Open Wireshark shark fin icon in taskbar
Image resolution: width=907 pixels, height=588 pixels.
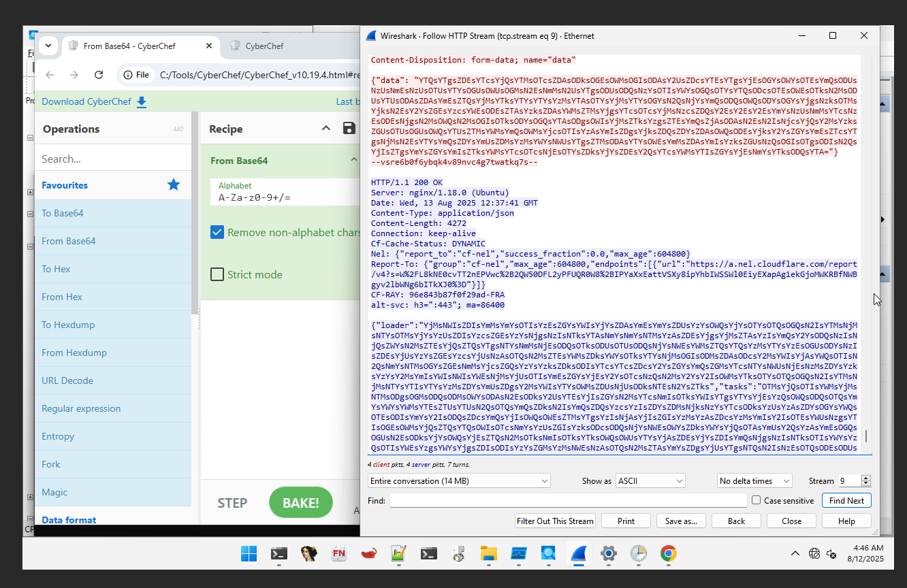click(x=580, y=553)
